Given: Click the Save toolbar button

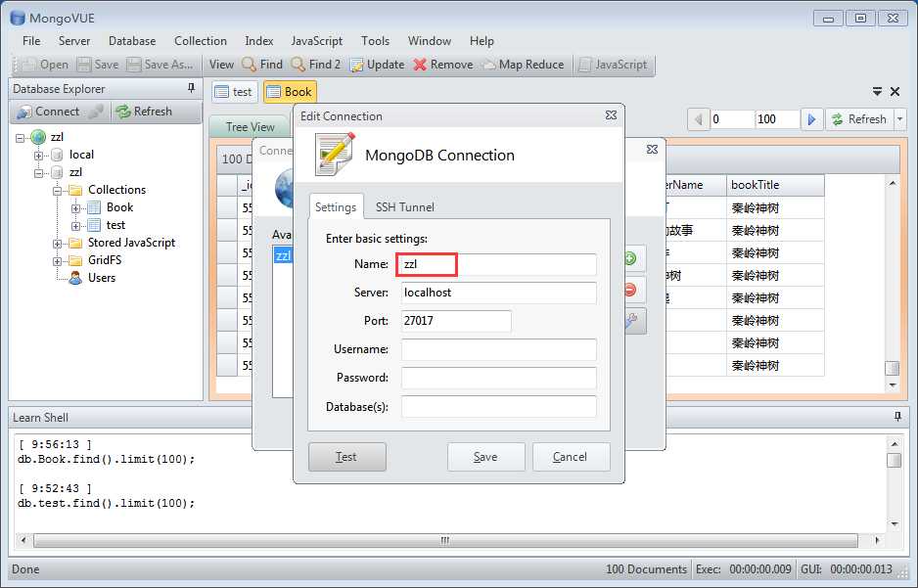Looking at the screenshot, I should [98, 65].
